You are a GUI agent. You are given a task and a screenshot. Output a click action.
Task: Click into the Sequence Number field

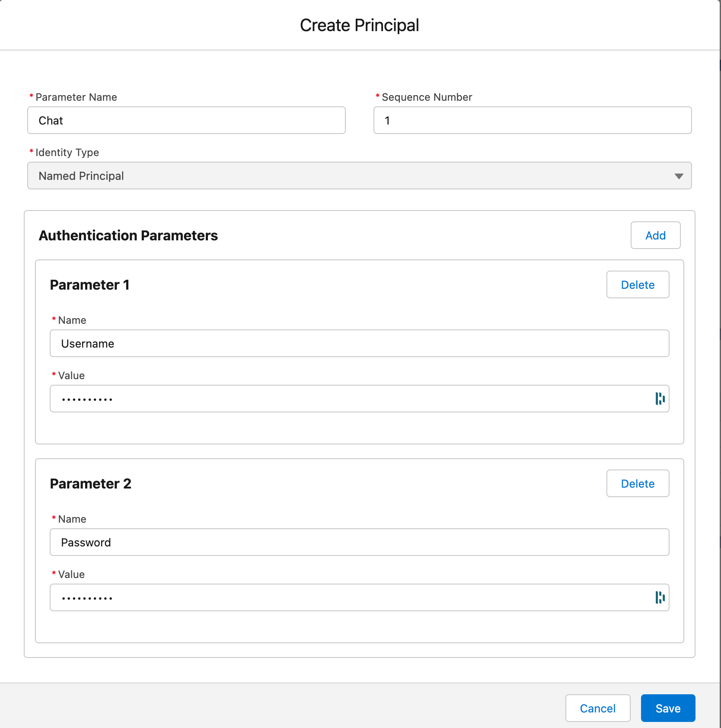[x=532, y=121]
